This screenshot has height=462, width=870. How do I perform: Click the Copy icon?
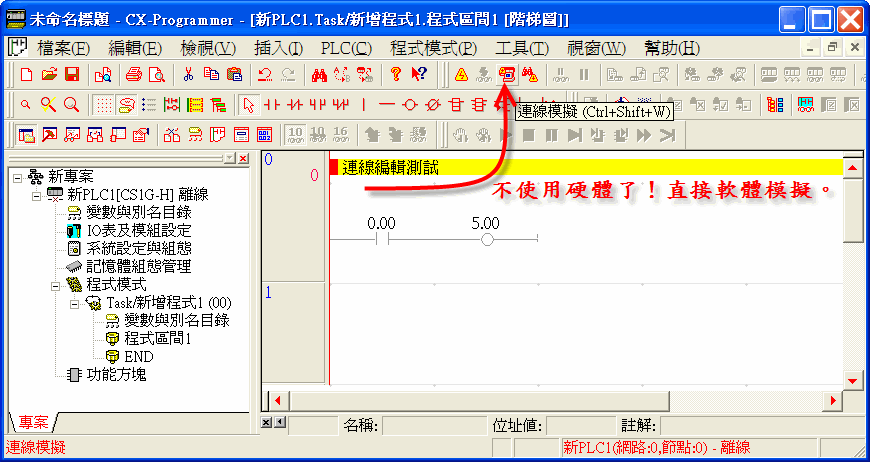click(211, 74)
